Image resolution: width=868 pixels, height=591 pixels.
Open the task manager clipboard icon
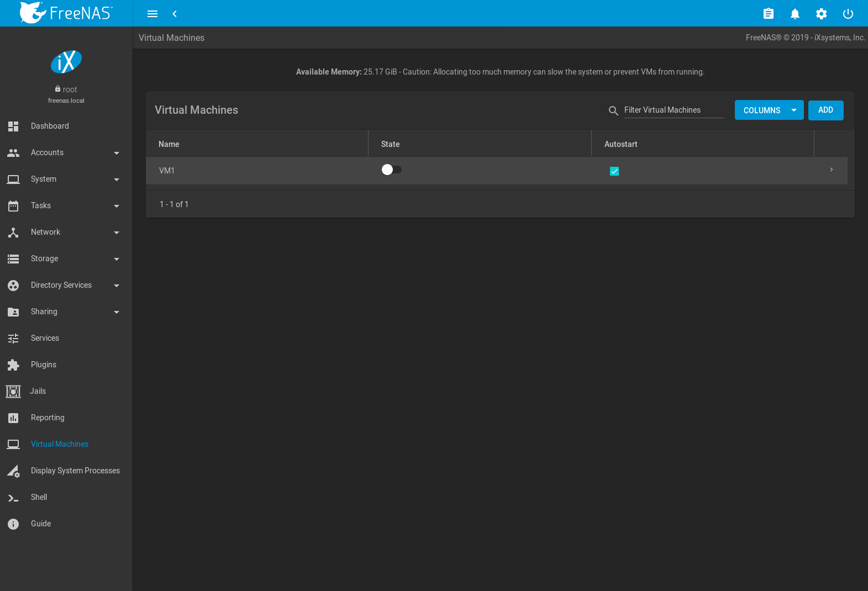pos(768,14)
